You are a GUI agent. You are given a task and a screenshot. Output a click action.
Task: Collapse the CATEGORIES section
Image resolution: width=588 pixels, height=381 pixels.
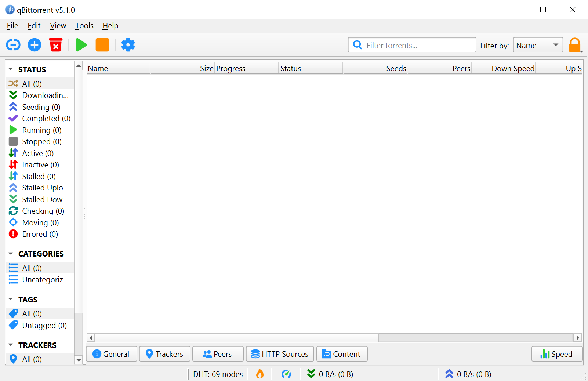(11, 253)
